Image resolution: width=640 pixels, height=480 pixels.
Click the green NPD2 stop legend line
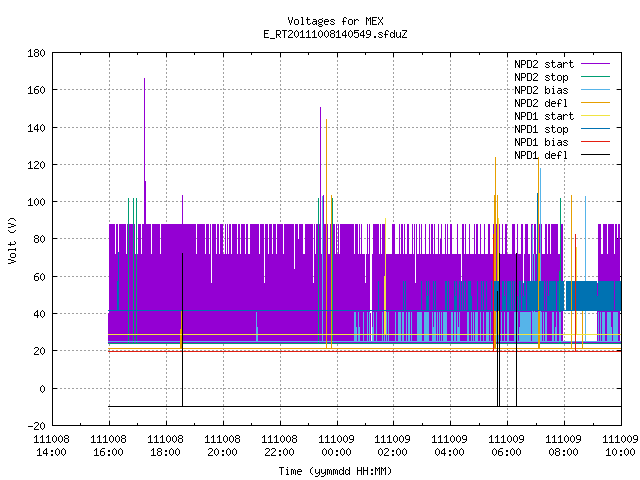(596, 77)
